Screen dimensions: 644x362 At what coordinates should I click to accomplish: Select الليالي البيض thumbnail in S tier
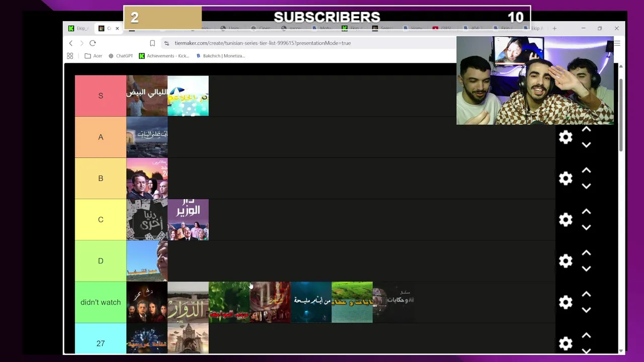tap(147, 96)
